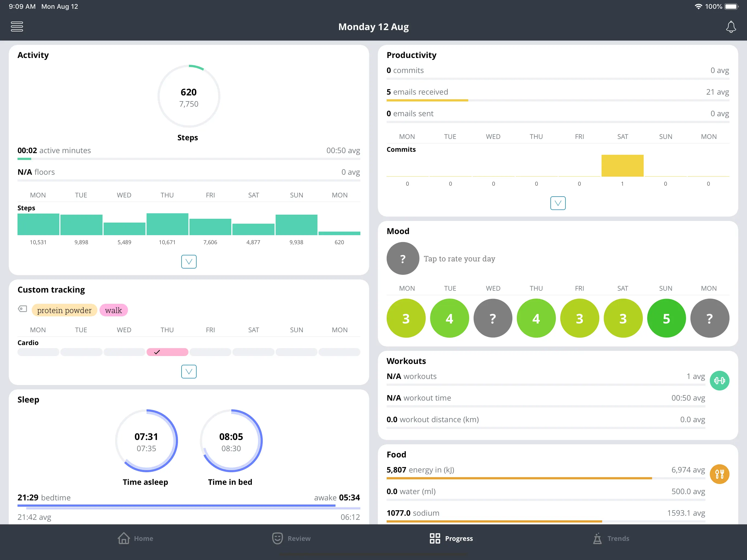This screenshot has height=560, width=747.
Task: Check the first Monday Cardio pill
Action: (x=38, y=352)
